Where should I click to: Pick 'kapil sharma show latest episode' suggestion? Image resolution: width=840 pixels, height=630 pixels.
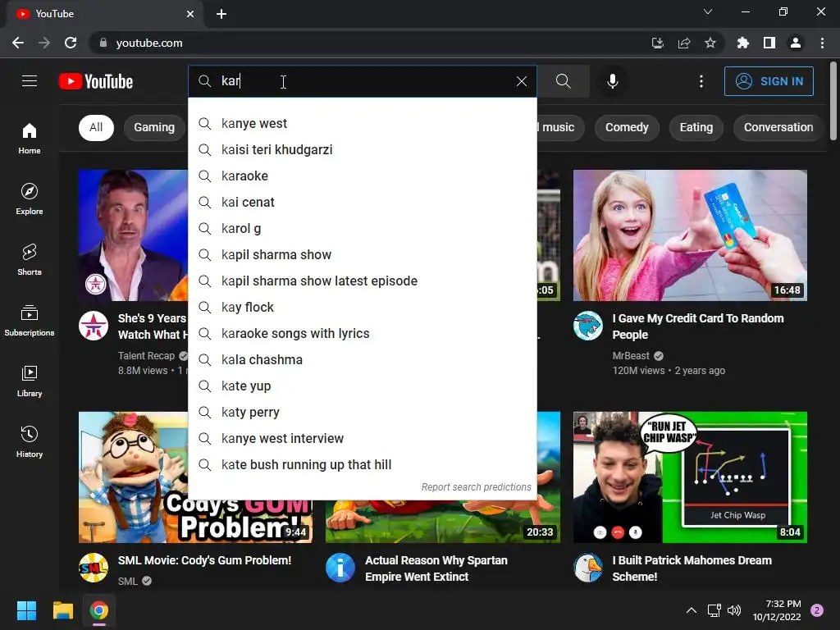coord(362,281)
